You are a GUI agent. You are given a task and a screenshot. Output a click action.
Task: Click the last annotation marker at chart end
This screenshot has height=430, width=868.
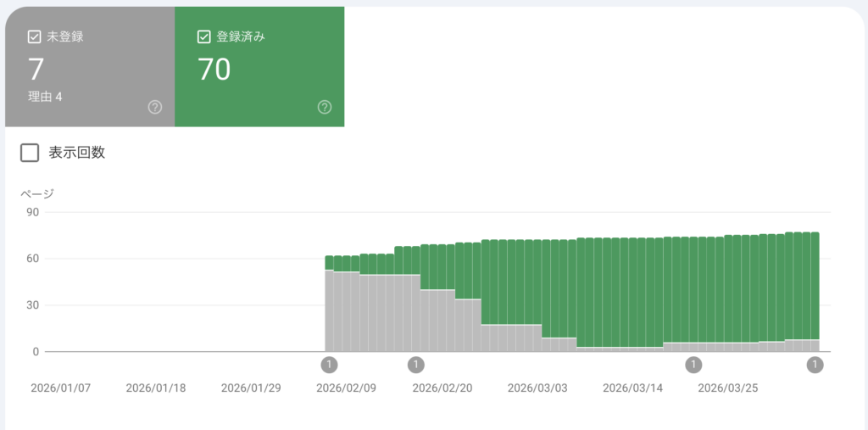coord(815,365)
